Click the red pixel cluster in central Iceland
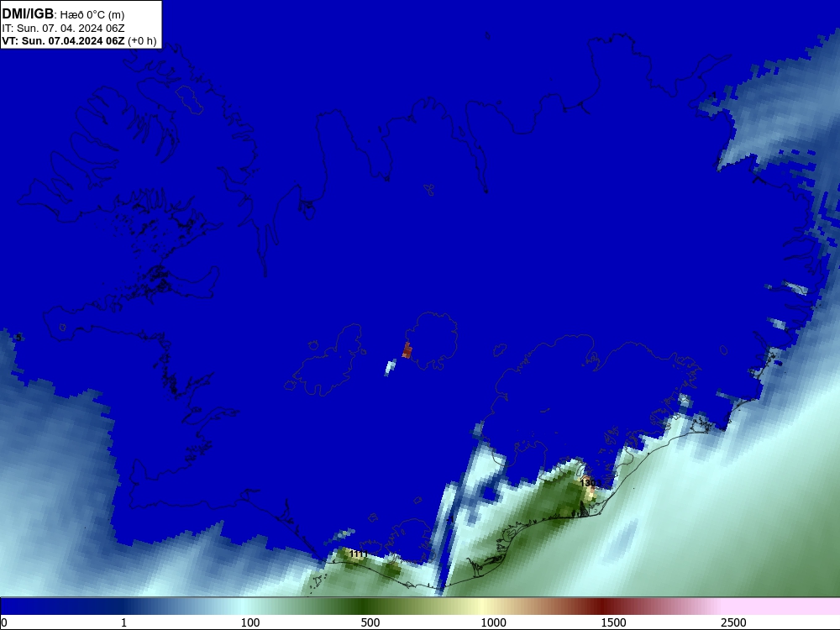840x630 pixels. coord(407,350)
